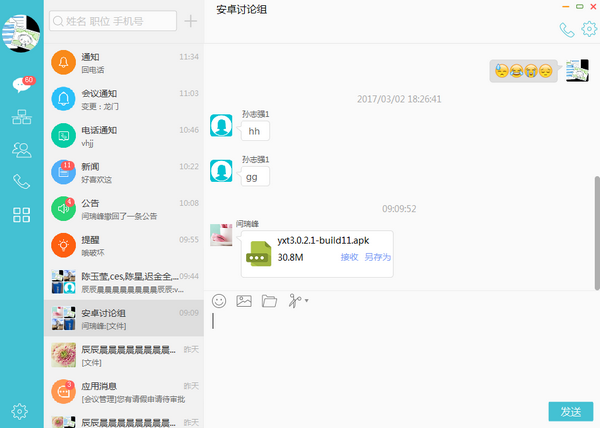Open the 提醒 conversation
600x428 pixels.
(124, 245)
